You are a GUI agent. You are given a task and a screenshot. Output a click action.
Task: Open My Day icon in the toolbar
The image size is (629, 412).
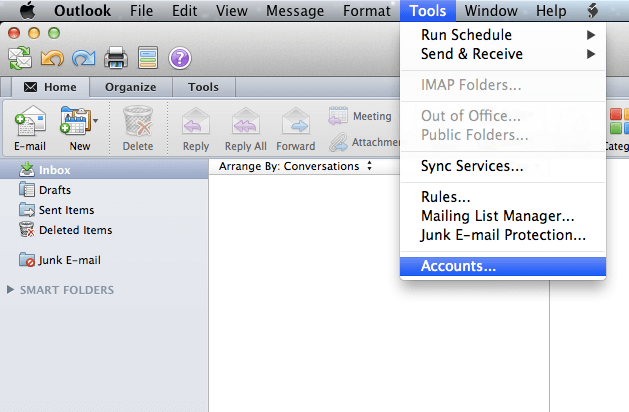tap(148, 58)
